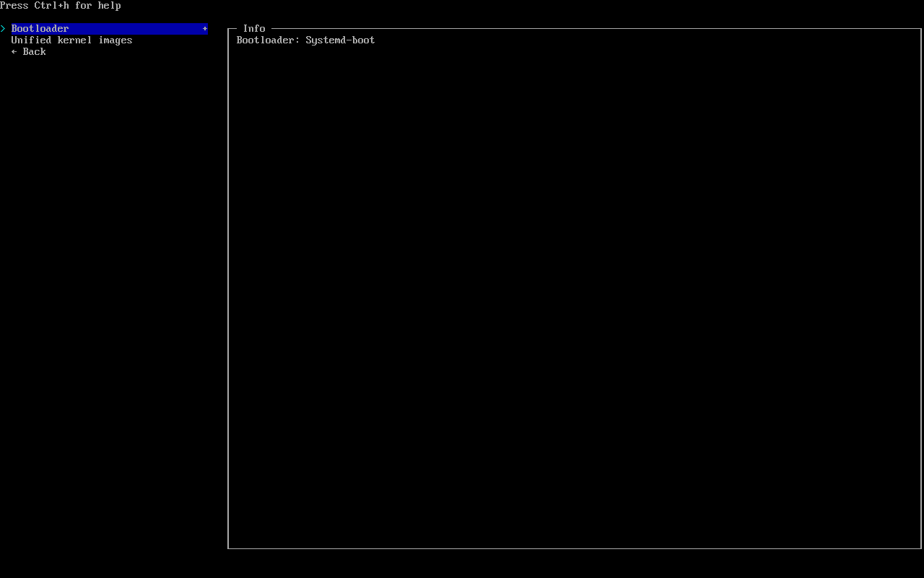Click the word 'images' in the menu list
Screen dimensions: 924x578
pos(115,40)
